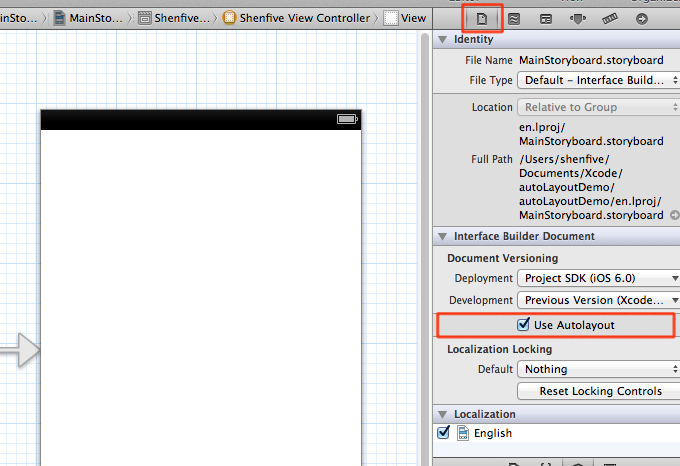Click the canvas vertical scrollbar

425,248
